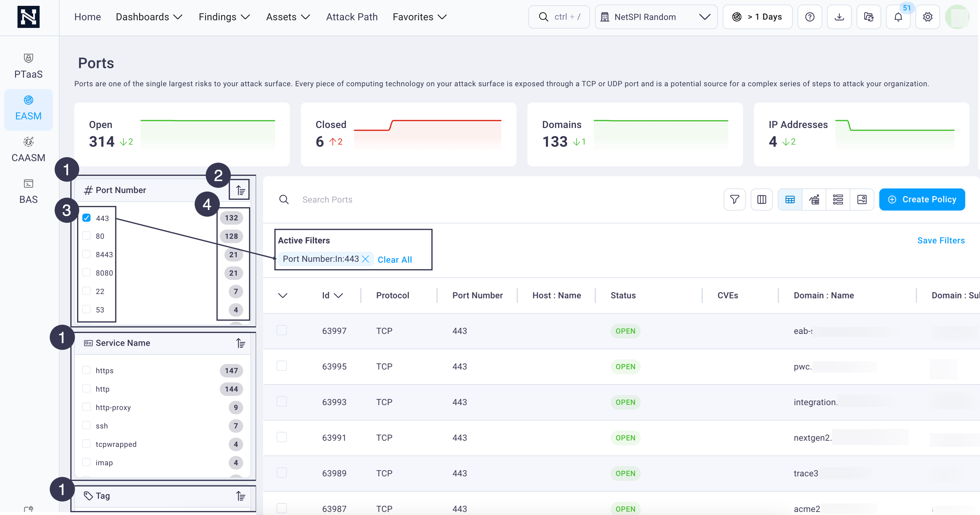The image size is (980, 515).
Task: Sort the Service Name filter panel
Action: (240, 343)
